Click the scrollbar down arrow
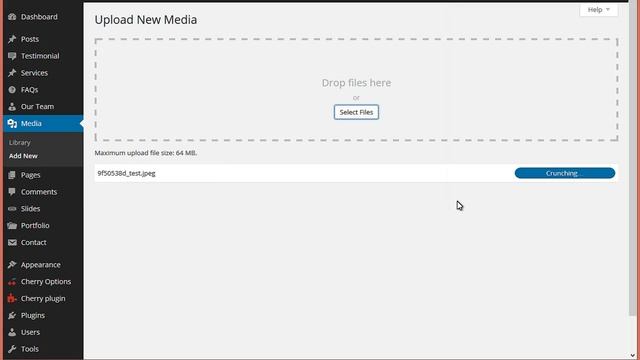The image size is (640, 360). pos(633,356)
